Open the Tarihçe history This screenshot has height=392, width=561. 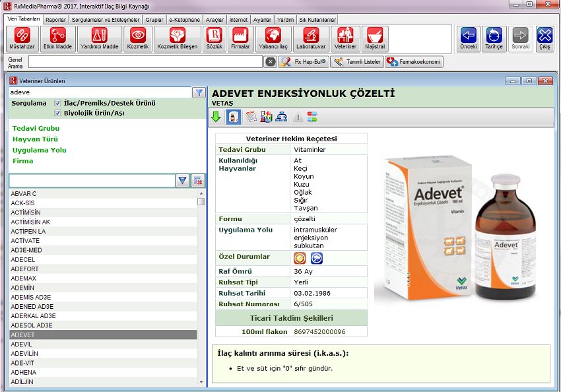(x=494, y=39)
